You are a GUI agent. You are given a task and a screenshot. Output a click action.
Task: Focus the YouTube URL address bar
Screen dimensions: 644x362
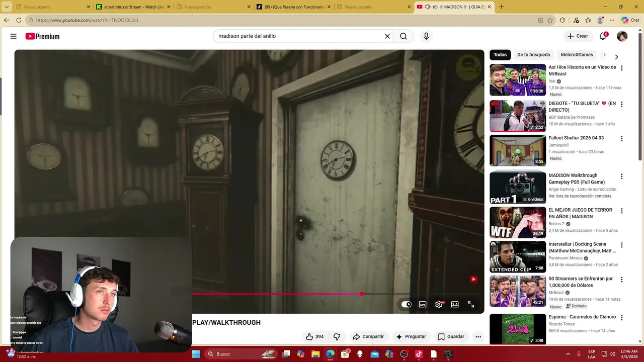tap(280, 20)
